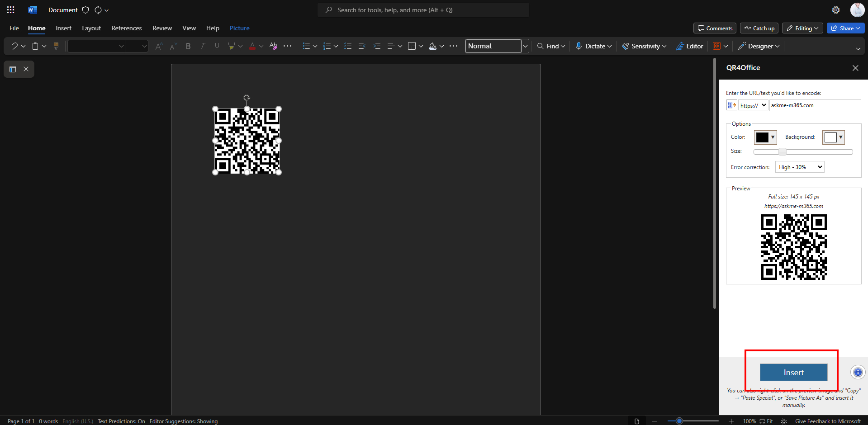Click the Word logo icon
Viewport: 868px width, 425px height.
click(32, 10)
